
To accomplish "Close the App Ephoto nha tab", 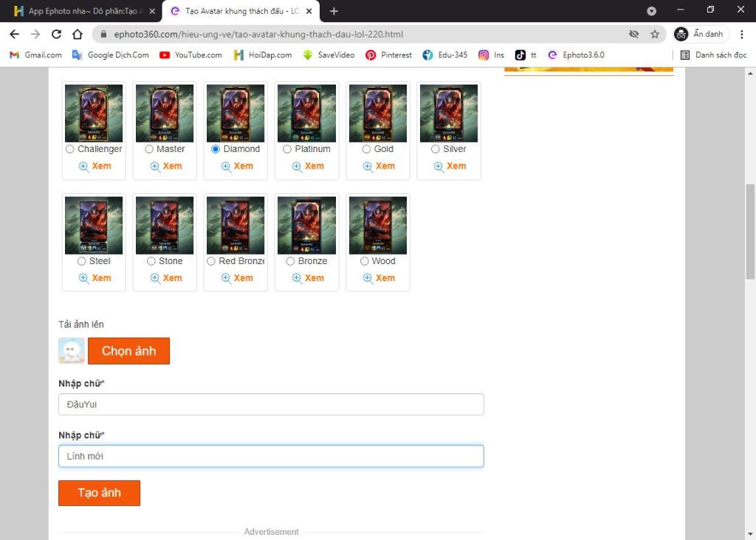I will pyautogui.click(x=152, y=11).
